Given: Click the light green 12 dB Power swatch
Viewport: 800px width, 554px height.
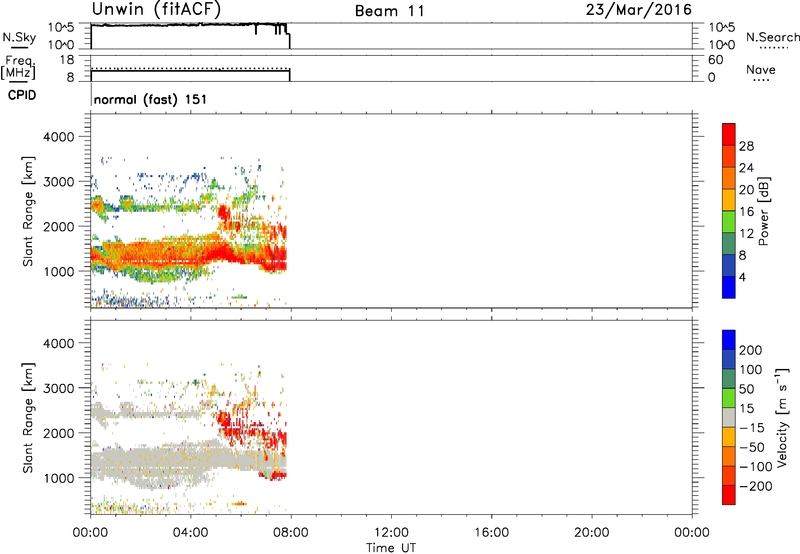Looking at the screenshot, I should pos(729,221).
